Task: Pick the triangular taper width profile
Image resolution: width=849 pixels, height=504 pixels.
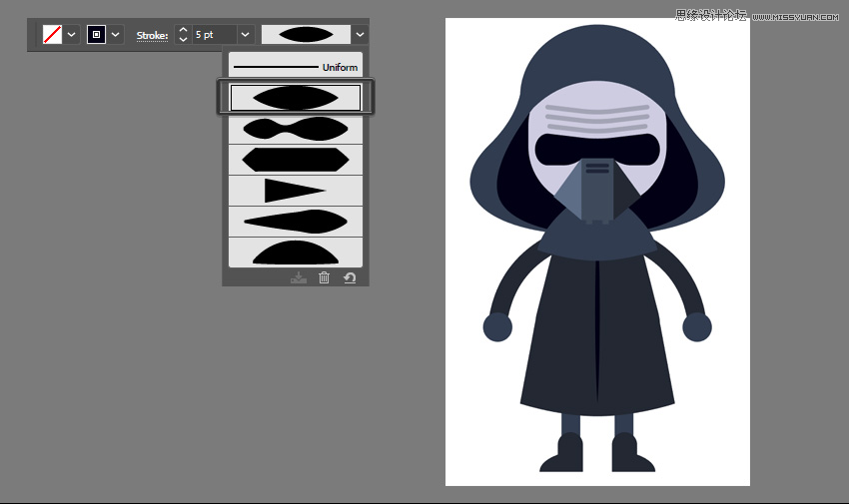Action: 296,191
